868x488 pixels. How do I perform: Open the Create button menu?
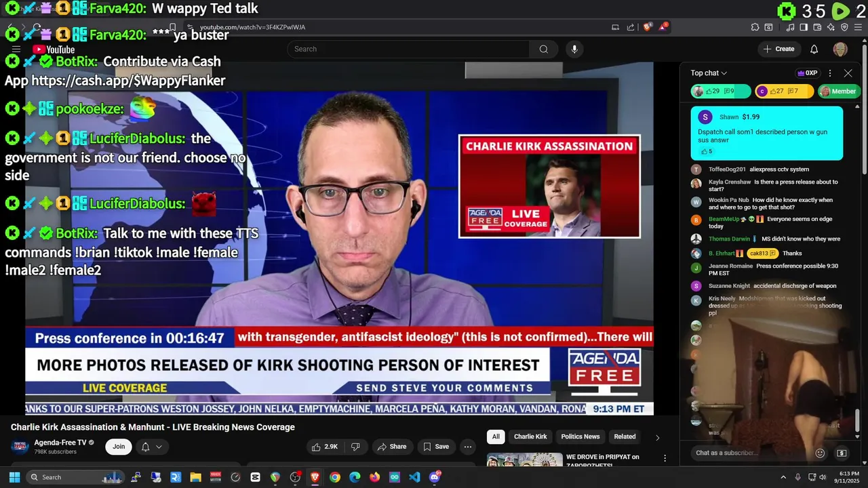(x=778, y=49)
